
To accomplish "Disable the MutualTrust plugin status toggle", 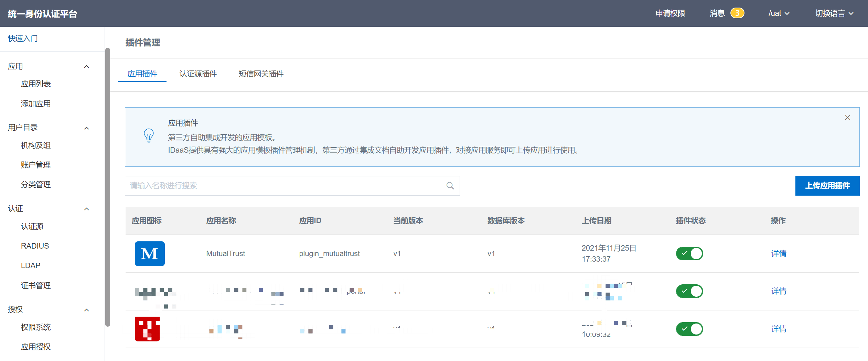I will coord(689,254).
